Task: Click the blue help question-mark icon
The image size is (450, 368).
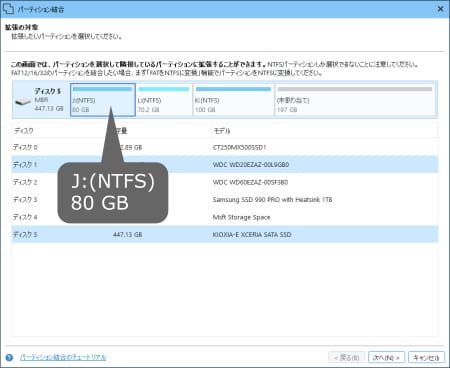Action: (9, 357)
